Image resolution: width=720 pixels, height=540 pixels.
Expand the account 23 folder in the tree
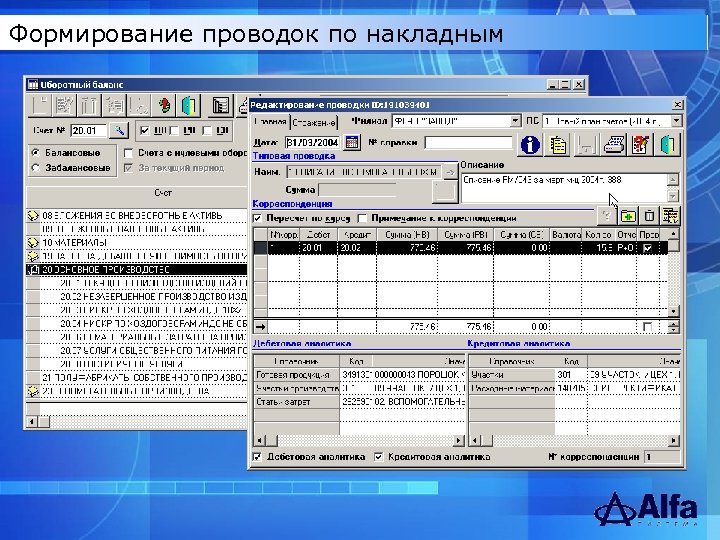[x=33, y=391]
